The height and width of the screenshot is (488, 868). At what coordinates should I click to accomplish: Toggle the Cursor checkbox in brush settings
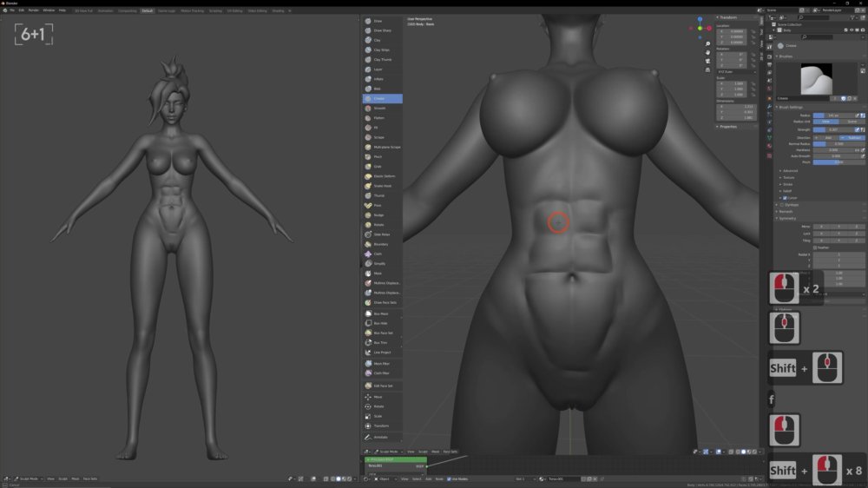pyautogui.click(x=785, y=198)
